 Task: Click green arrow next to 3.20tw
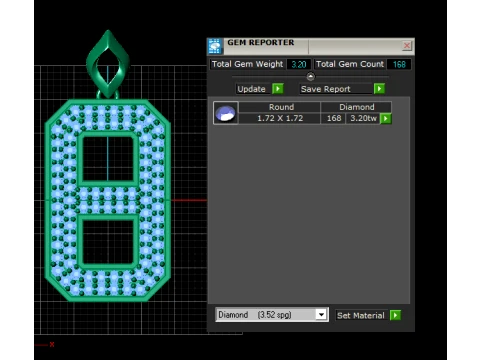[x=386, y=118]
